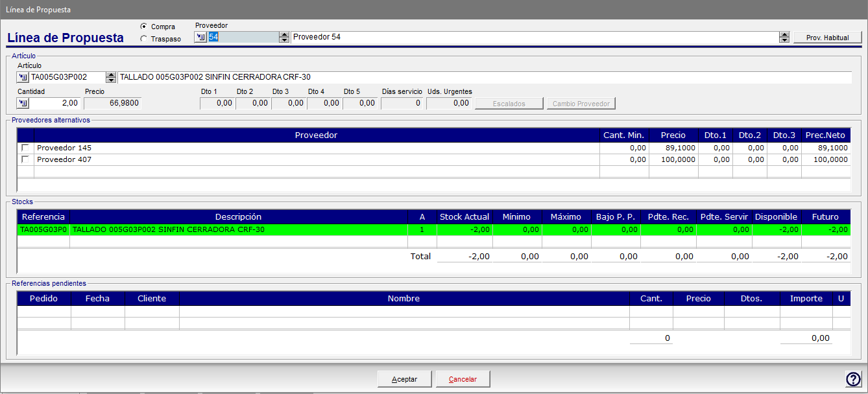Open the Cantidad lookup icon

(23, 103)
